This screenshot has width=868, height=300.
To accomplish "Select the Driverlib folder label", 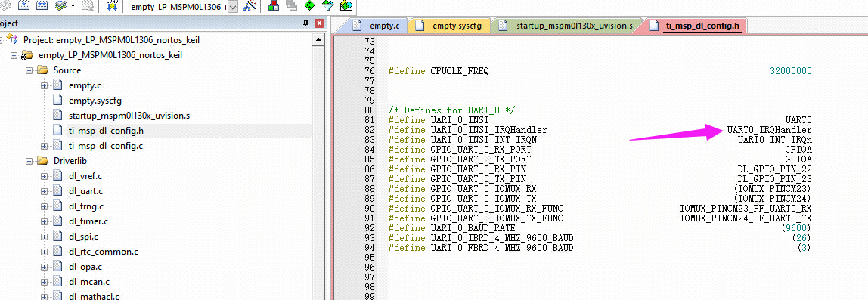I will point(70,161).
